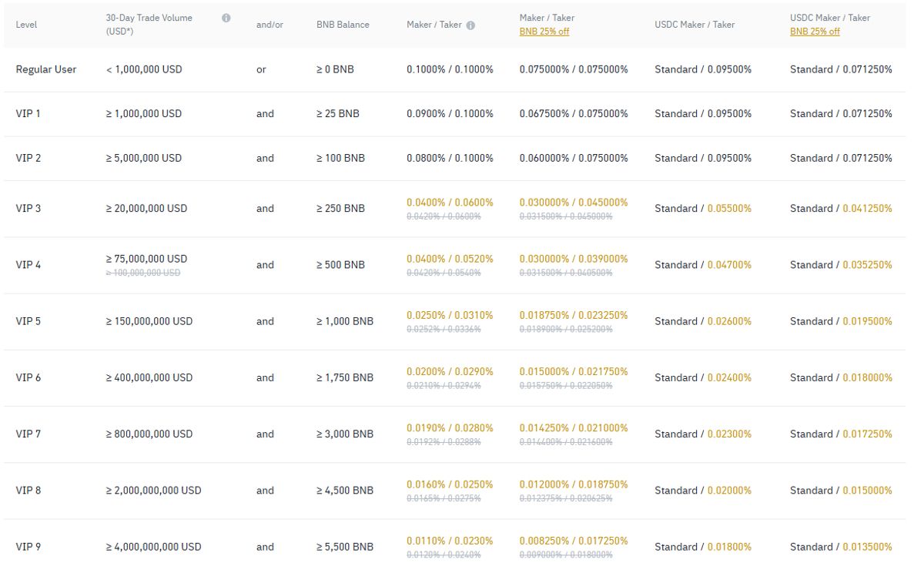This screenshot has width=924, height=563.
Task: Click the VIP 3 level label
Action: [x=28, y=209]
